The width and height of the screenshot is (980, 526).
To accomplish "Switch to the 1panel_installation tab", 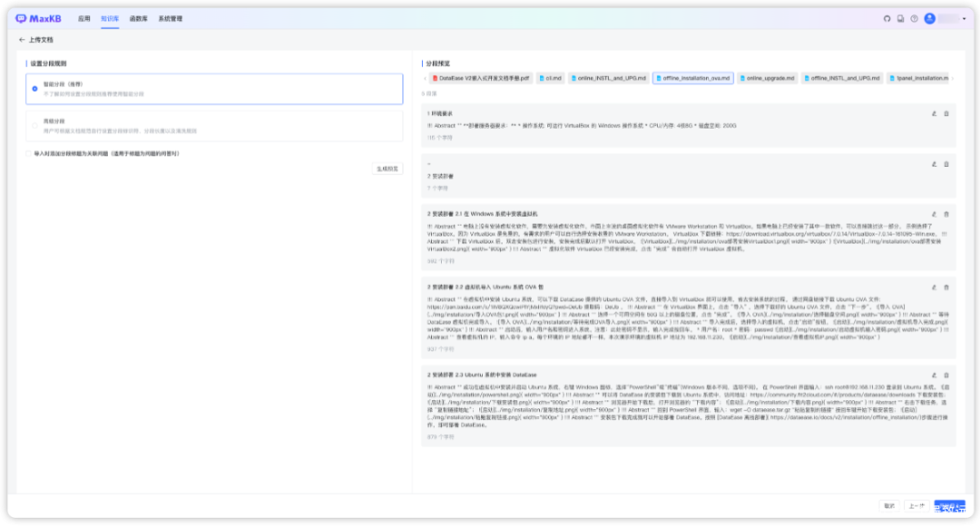I will point(918,78).
